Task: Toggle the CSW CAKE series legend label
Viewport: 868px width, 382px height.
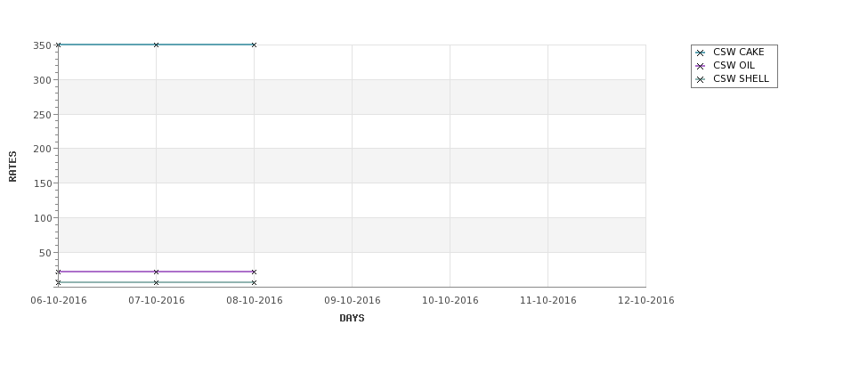Action: click(738, 52)
